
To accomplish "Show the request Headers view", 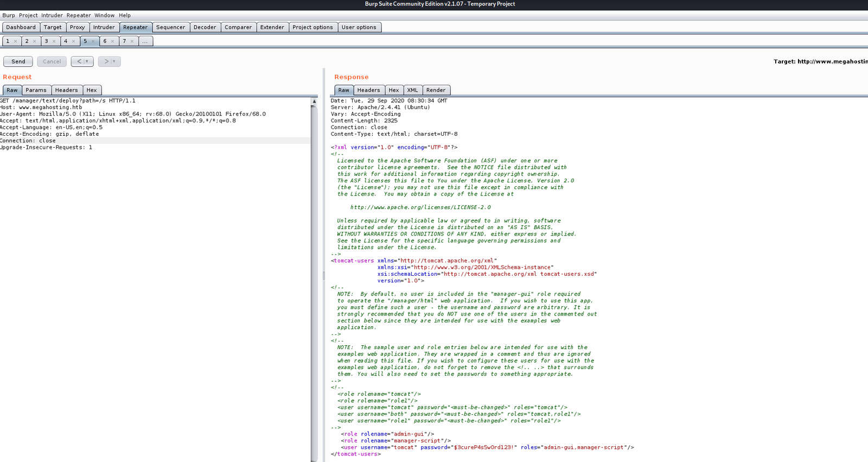I will (x=67, y=90).
